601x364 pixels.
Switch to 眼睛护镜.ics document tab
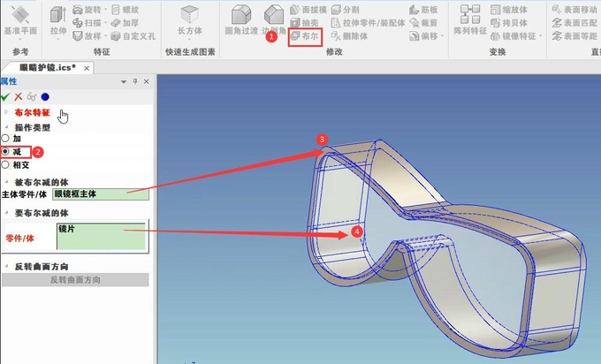[x=48, y=68]
